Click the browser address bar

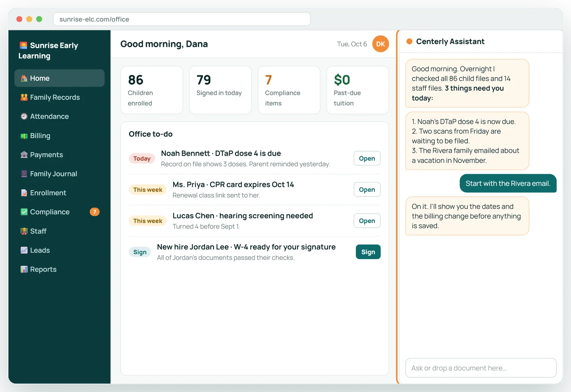pyautogui.click(x=182, y=19)
